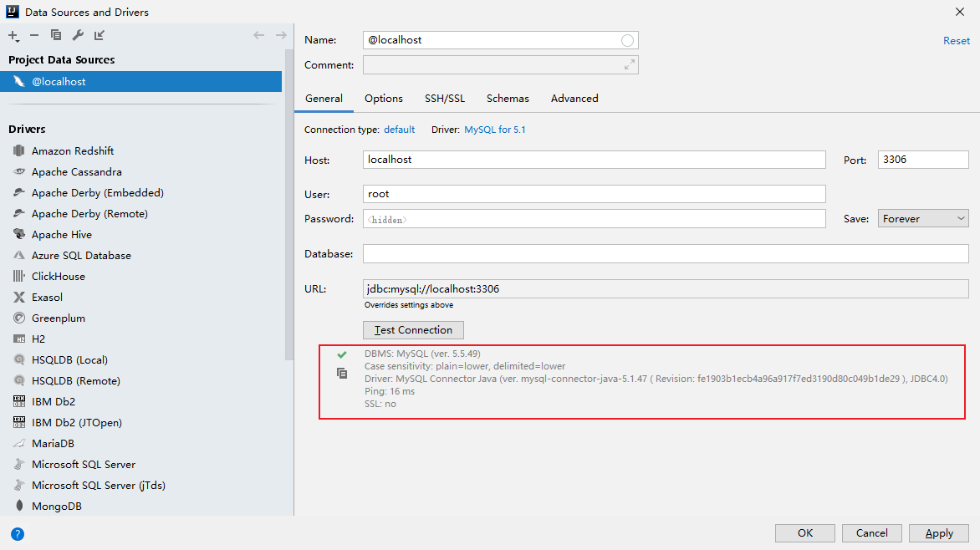Copy the connection test result to clipboard

342,373
